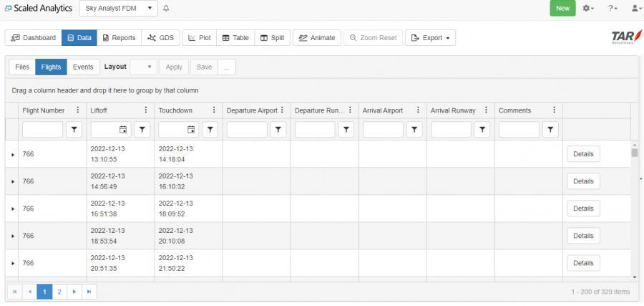Open the Sky Analyst FDM dropdown

[118, 9]
